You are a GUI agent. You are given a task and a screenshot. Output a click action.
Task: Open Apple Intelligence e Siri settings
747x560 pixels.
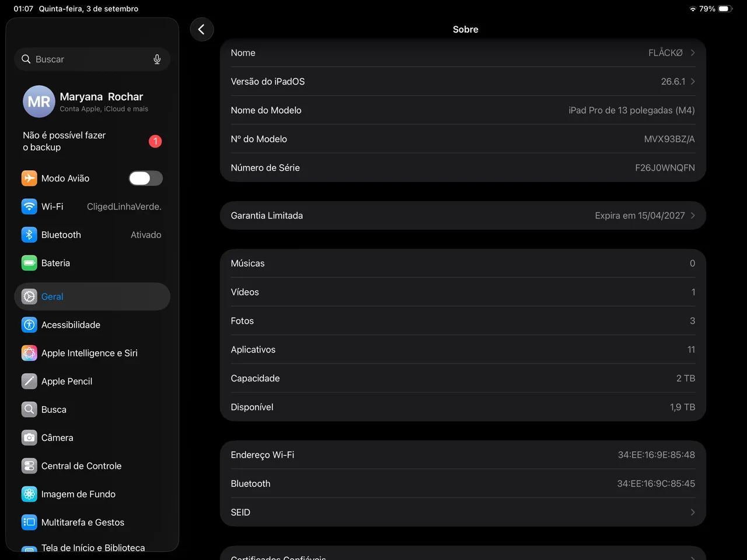[92, 353]
